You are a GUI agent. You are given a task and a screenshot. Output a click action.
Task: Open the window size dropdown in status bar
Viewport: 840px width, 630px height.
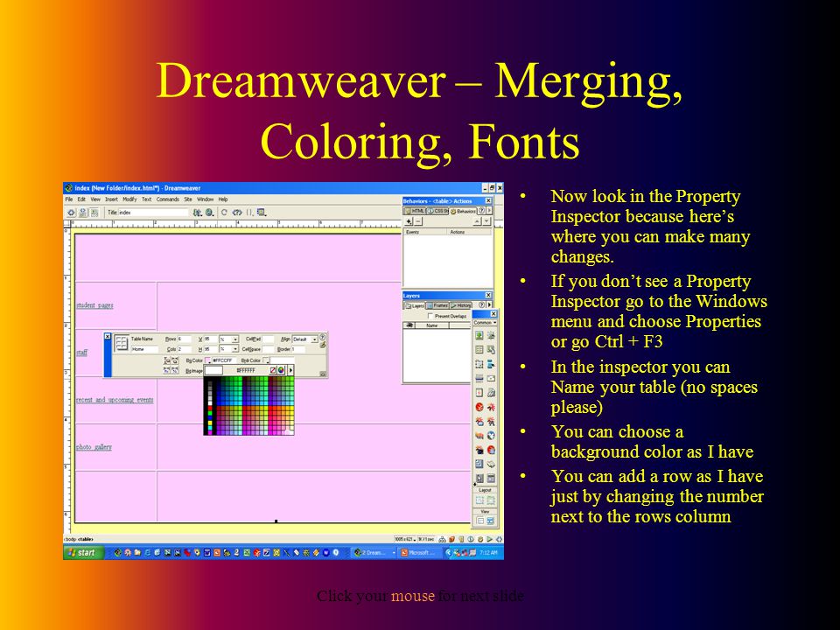[x=414, y=539]
